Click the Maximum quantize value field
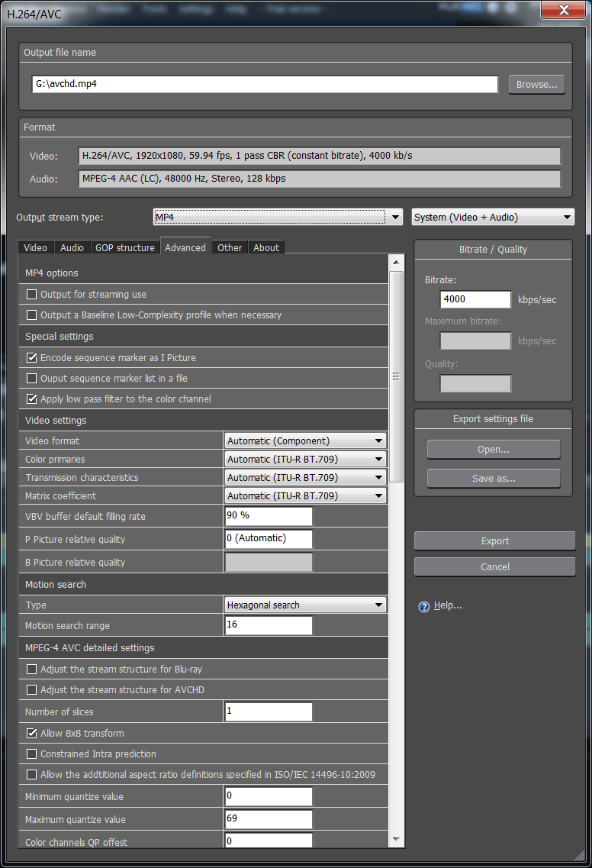The width and height of the screenshot is (592, 868). 269,818
